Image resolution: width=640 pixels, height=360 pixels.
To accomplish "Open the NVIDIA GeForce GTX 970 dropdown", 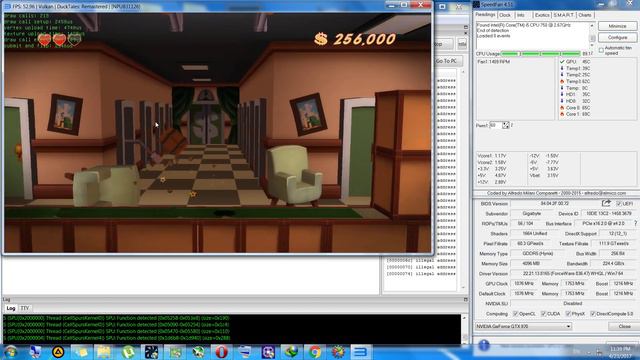I will point(524,327).
